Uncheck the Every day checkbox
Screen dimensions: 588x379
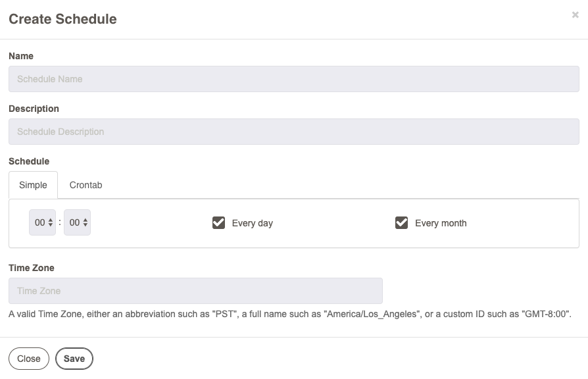(218, 222)
